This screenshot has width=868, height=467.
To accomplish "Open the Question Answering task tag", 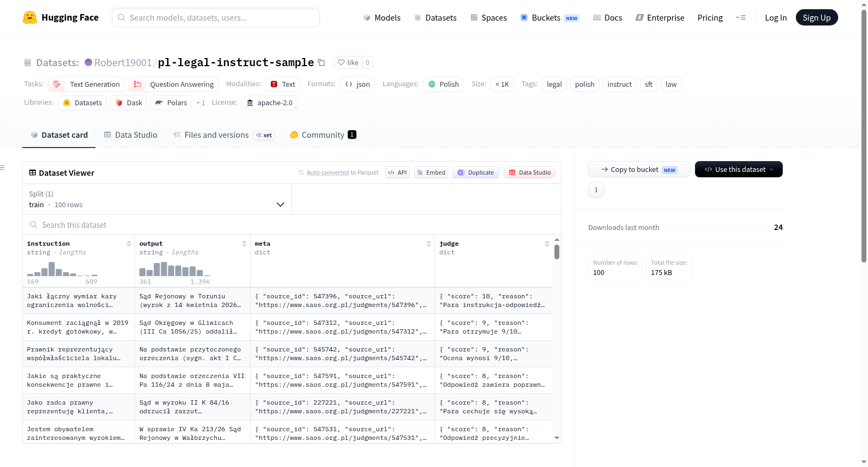I will point(173,84).
